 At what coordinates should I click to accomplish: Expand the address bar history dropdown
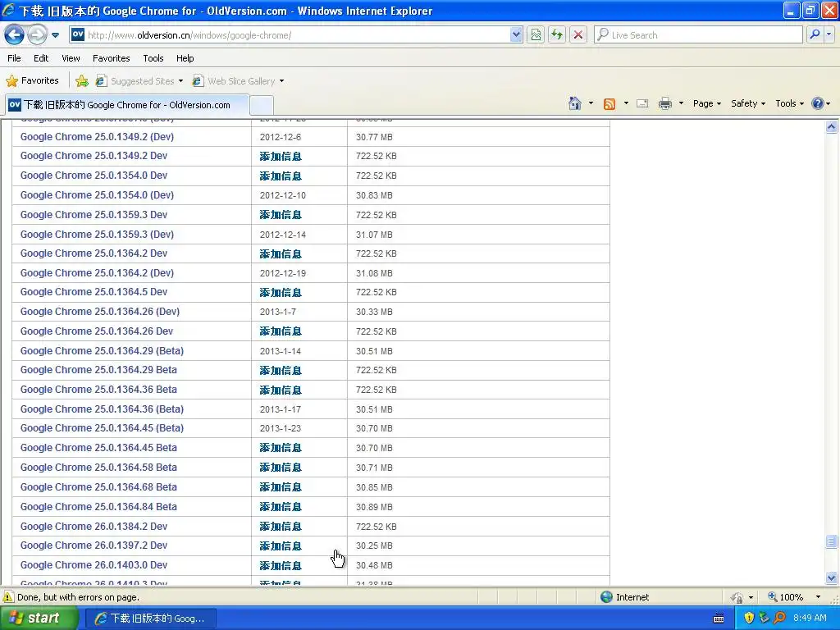[x=516, y=35]
